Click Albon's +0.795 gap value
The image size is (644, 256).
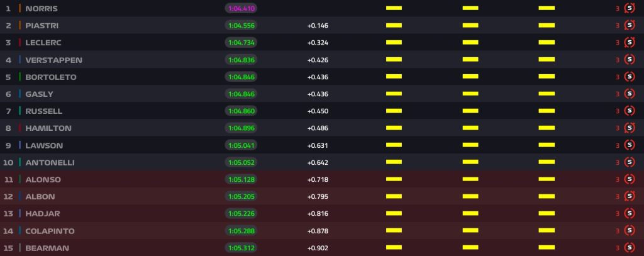[x=318, y=196]
